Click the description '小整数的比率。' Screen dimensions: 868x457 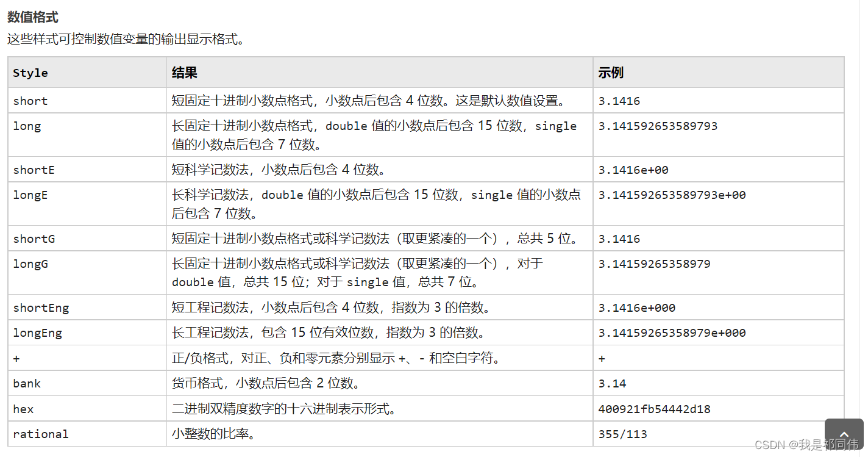pos(213,434)
